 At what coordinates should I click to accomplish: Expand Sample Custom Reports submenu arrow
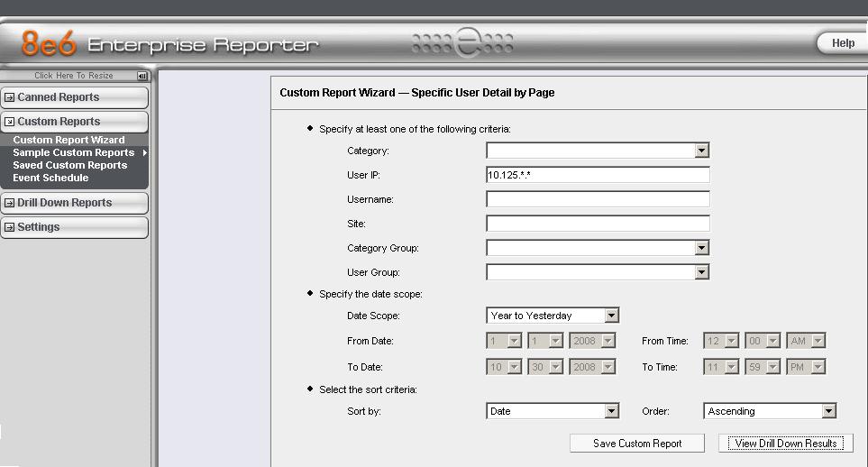click(144, 153)
